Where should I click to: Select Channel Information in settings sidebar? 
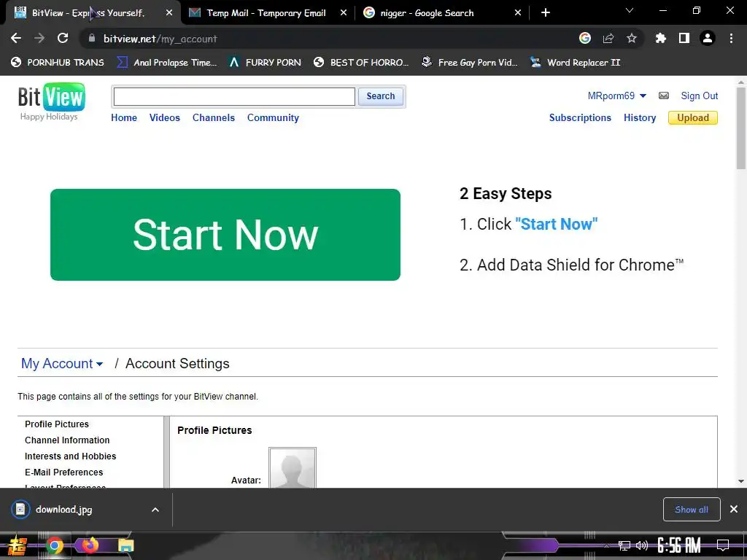(67, 440)
